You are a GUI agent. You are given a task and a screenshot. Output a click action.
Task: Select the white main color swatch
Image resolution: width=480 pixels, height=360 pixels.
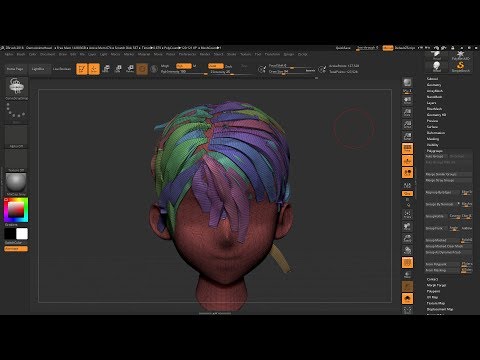click(22, 234)
